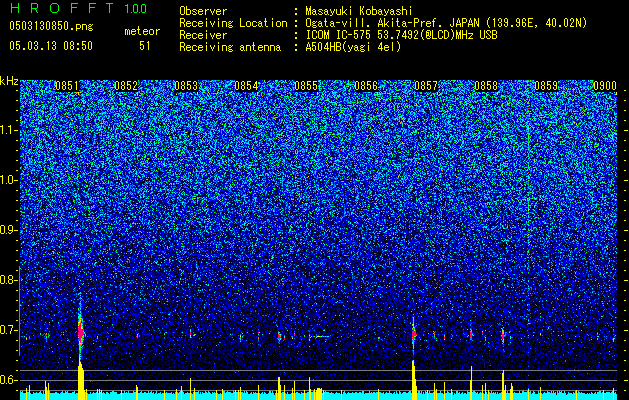Click the 0858 time marker
The width and height of the screenshot is (629, 400).
pos(486,86)
